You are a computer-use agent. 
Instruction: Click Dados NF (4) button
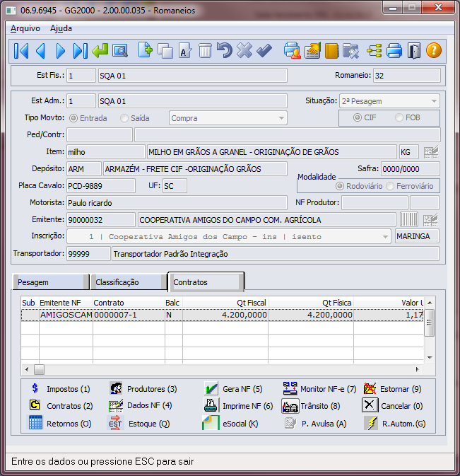(x=141, y=405)
